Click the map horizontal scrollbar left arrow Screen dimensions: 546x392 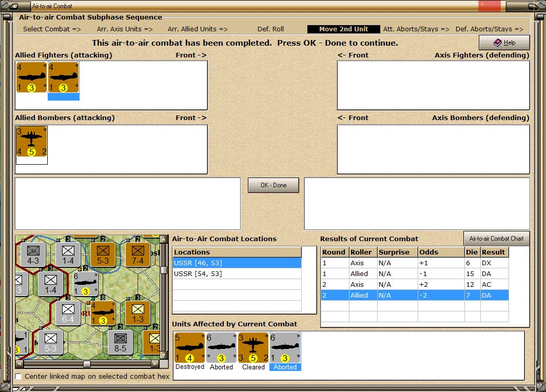coord(19,364)
